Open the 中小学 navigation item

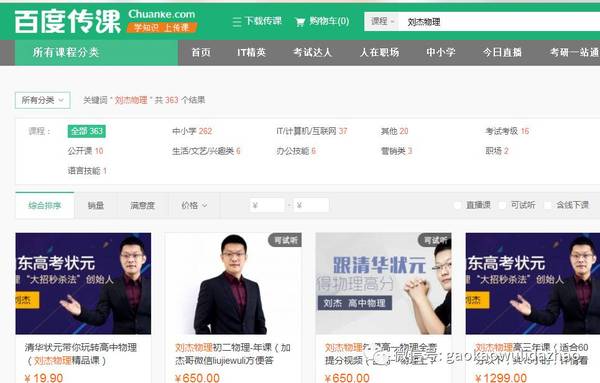point(441,52)
